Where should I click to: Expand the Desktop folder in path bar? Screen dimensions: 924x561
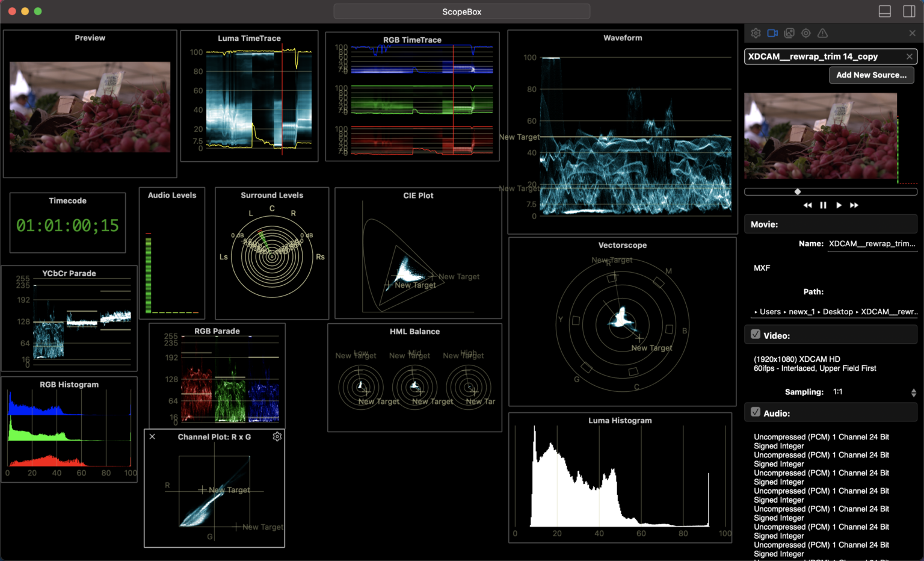coord(837,312)
